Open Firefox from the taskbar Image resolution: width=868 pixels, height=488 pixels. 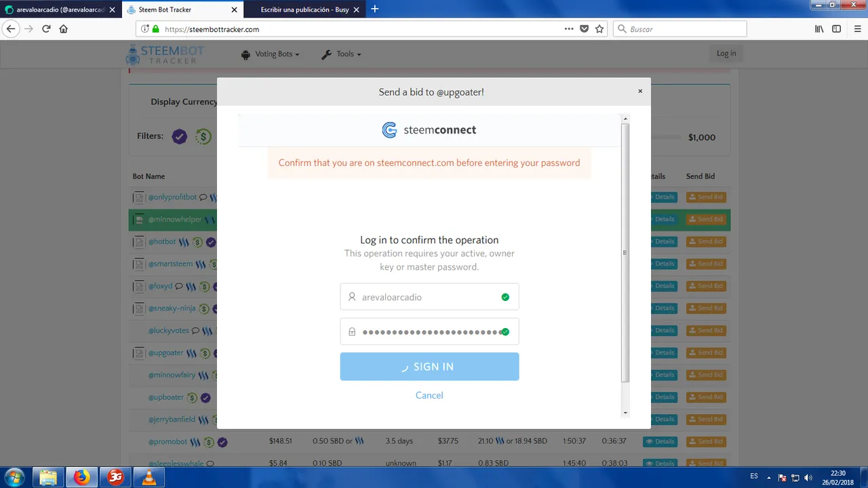81,478
